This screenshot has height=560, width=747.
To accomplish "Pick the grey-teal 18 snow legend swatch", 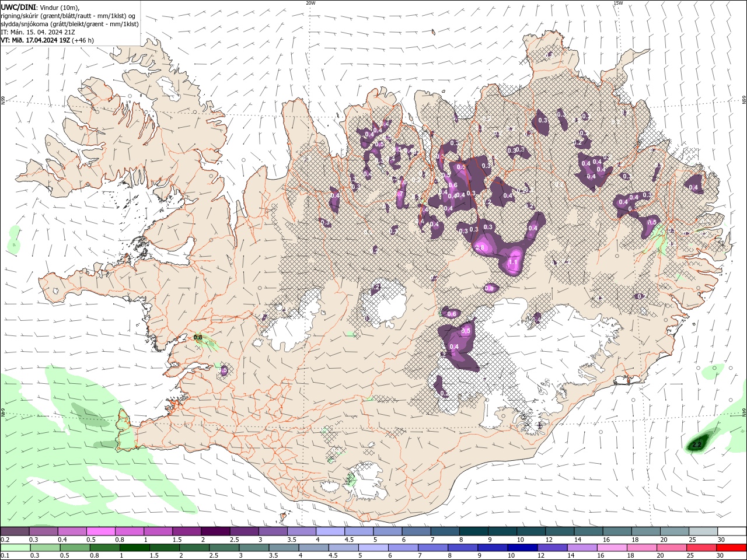I will coord(646,531).
